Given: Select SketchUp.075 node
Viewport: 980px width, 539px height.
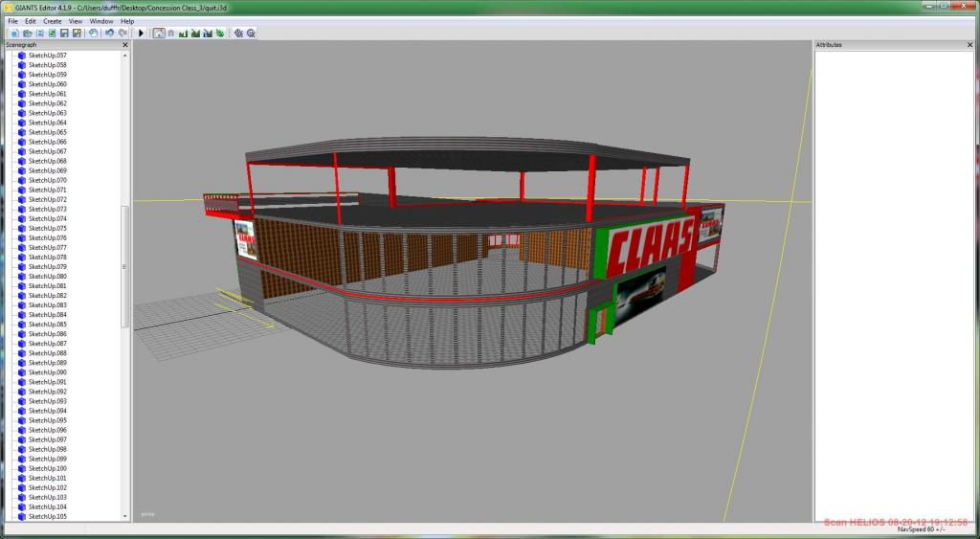Looking at the screenshot, I should point(48,228).
